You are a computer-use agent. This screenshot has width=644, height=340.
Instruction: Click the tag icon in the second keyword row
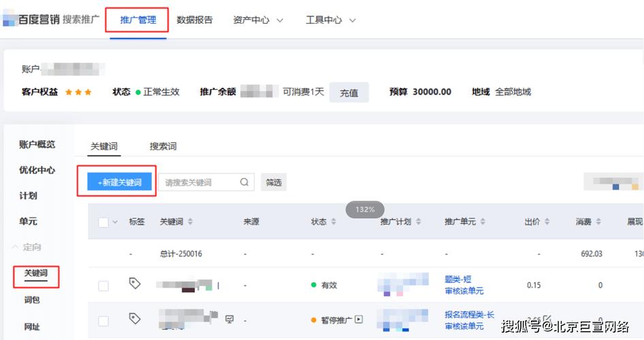[x=135, y=318]
